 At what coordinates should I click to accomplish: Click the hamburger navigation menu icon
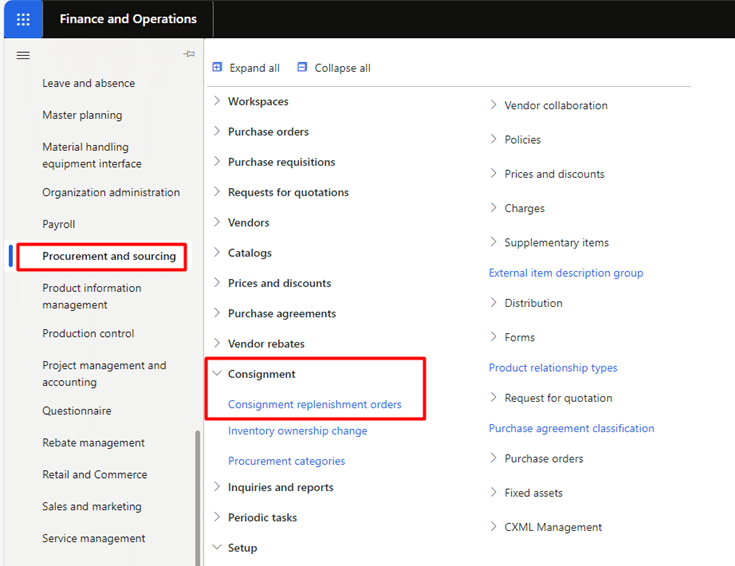(x=23, y=55)
